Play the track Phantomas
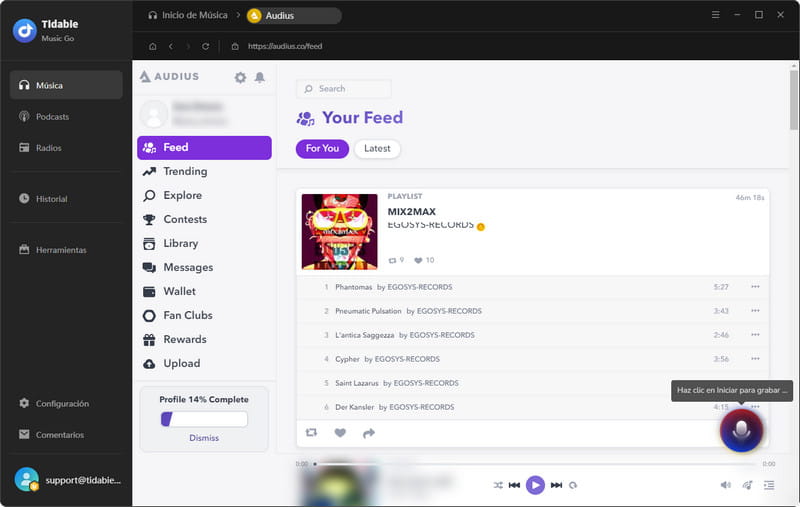This screenshot has height=507, width=800. click(354, 287)
